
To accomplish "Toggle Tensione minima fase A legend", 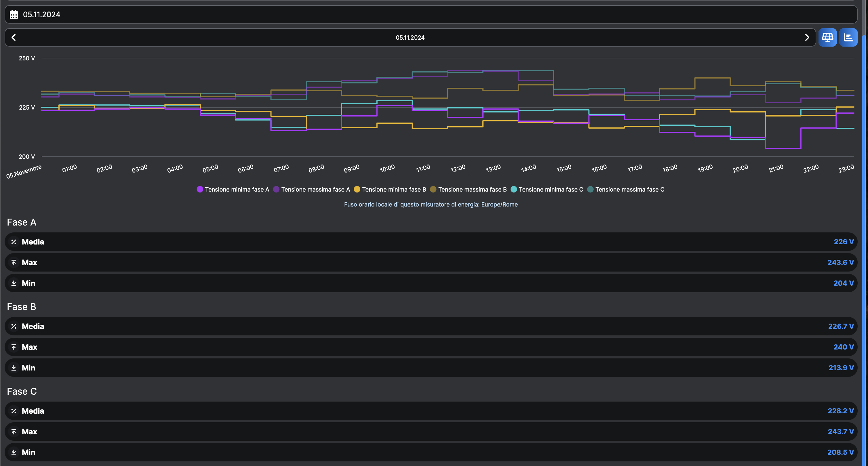I will 233,190.
